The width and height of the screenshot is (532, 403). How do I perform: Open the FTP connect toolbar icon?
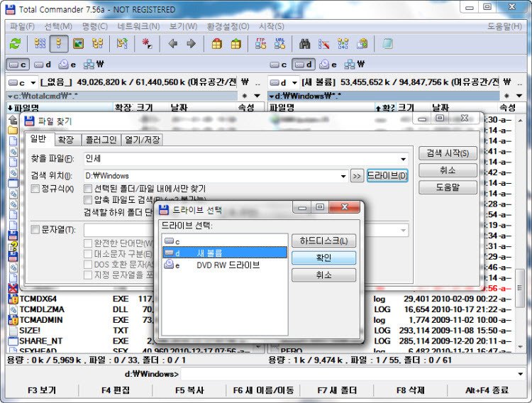click(261, 44)
